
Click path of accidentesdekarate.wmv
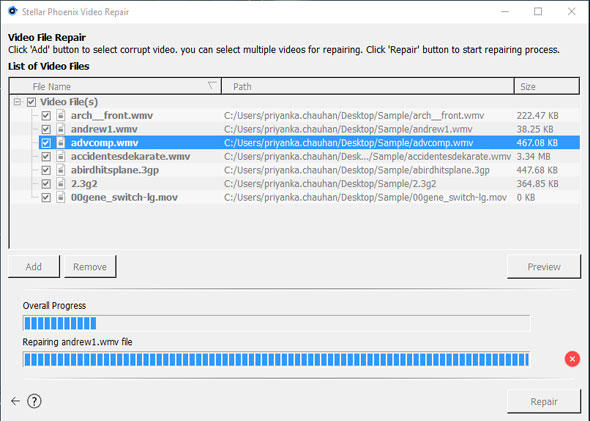pos(367,156)
